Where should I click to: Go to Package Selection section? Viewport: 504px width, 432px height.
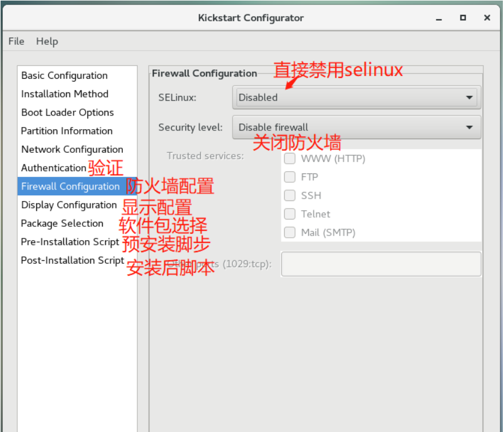[x=77, y=223]
